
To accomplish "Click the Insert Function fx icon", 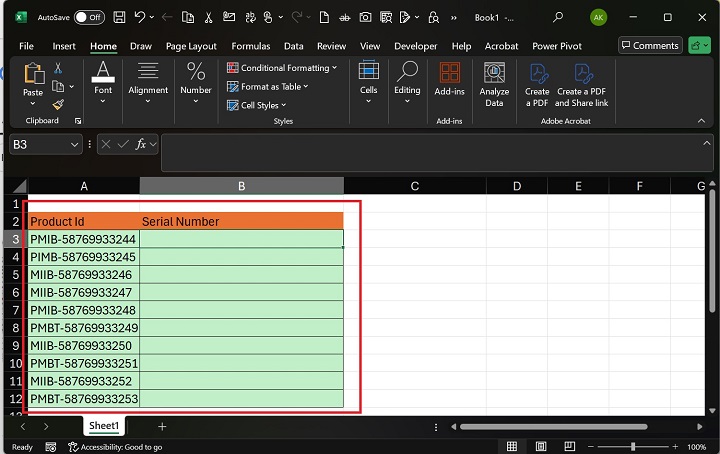I will pos(141,144).
